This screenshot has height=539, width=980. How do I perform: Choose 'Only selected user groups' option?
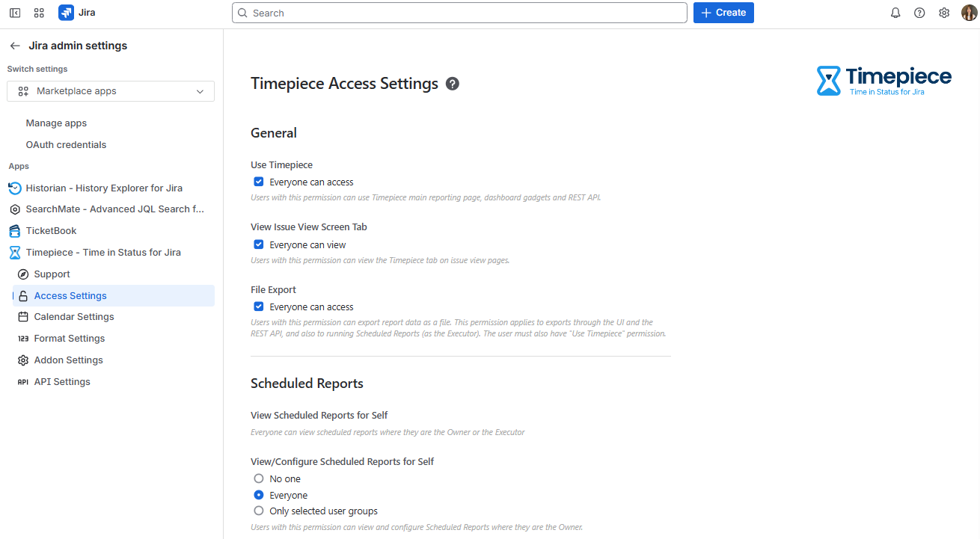(259, 511)
